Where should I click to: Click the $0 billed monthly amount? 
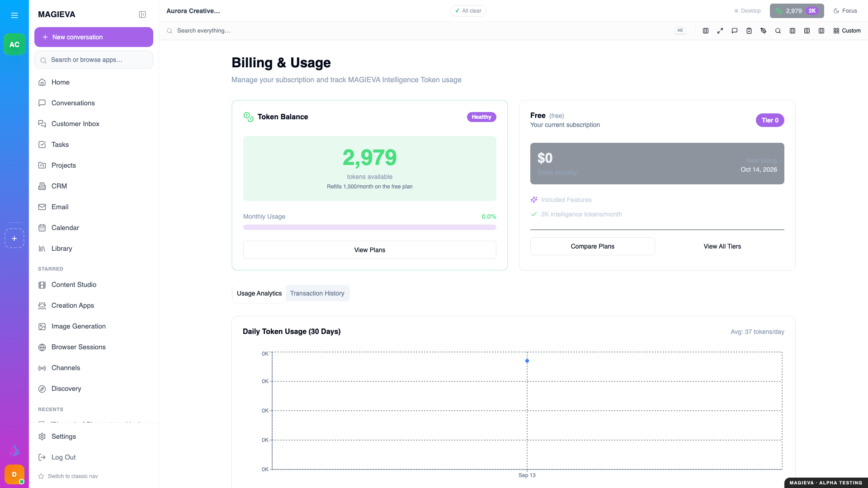click(x=545, y=158)
